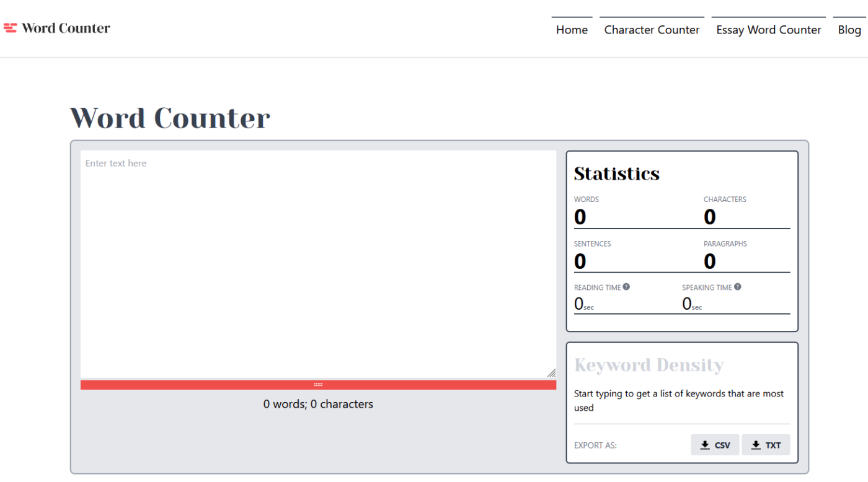The image size is (868, 482).
Task: Click the CHARACTERS count value
Action: point(710,217)
